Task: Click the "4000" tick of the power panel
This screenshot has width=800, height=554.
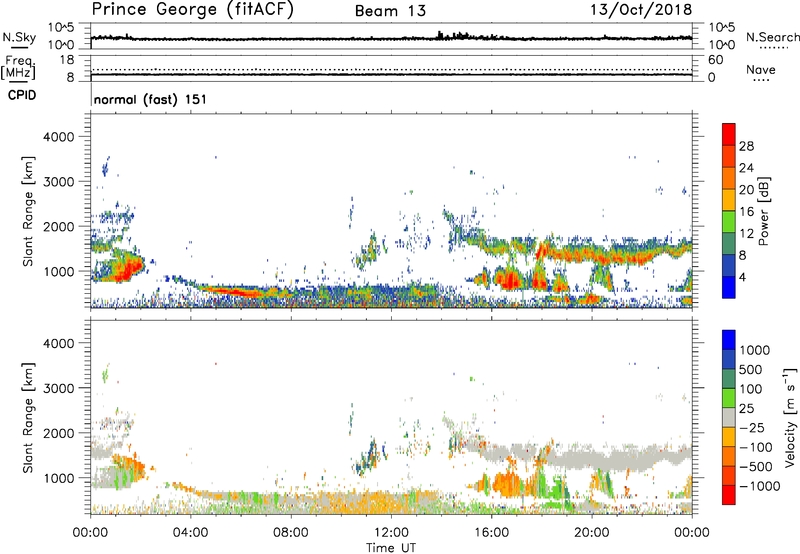Action: point(58,137)
